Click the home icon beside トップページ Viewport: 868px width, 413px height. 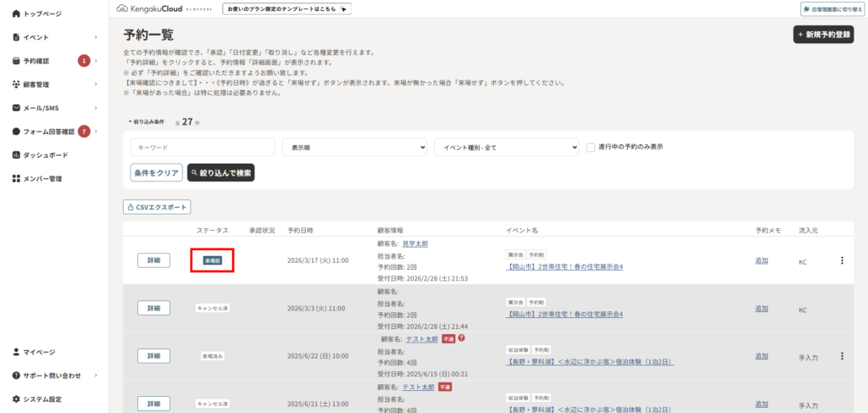click(x=16, y=14)
